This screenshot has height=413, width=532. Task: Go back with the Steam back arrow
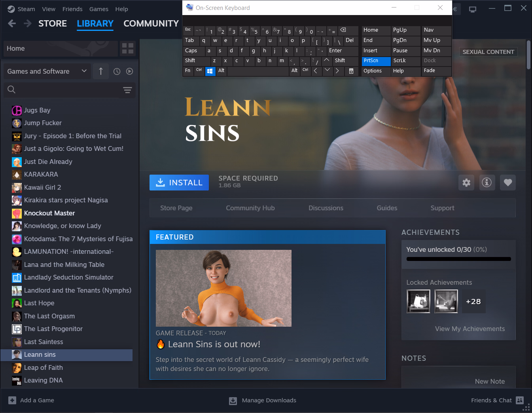click(12, 24)
